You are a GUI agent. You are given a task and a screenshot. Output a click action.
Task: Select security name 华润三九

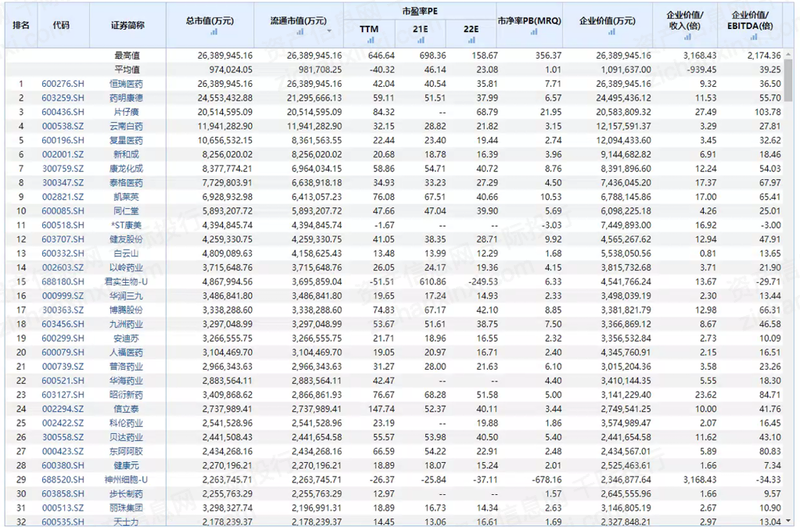point(126,296)
